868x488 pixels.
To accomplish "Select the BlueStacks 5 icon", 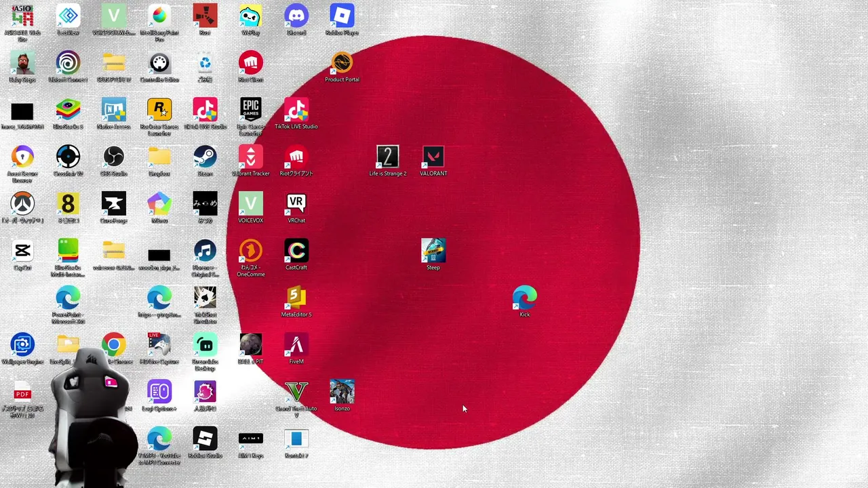I will coord(68,110).
